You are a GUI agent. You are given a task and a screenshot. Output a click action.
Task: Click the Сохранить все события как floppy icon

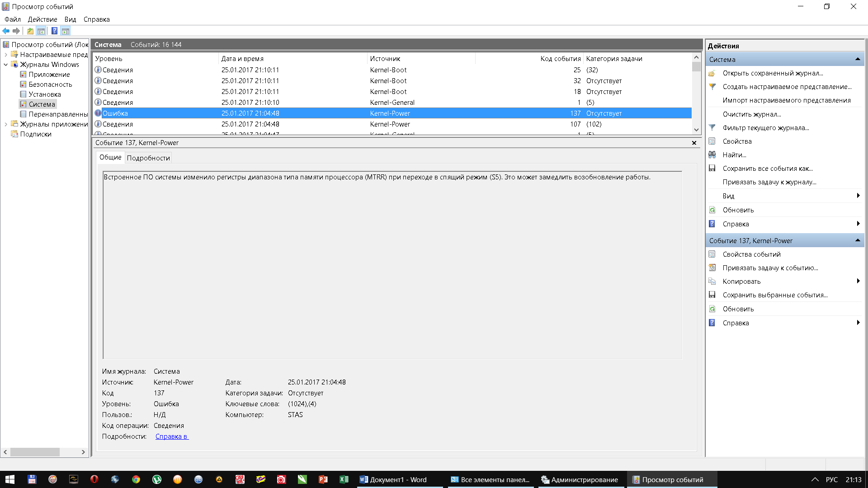point(712,169)
